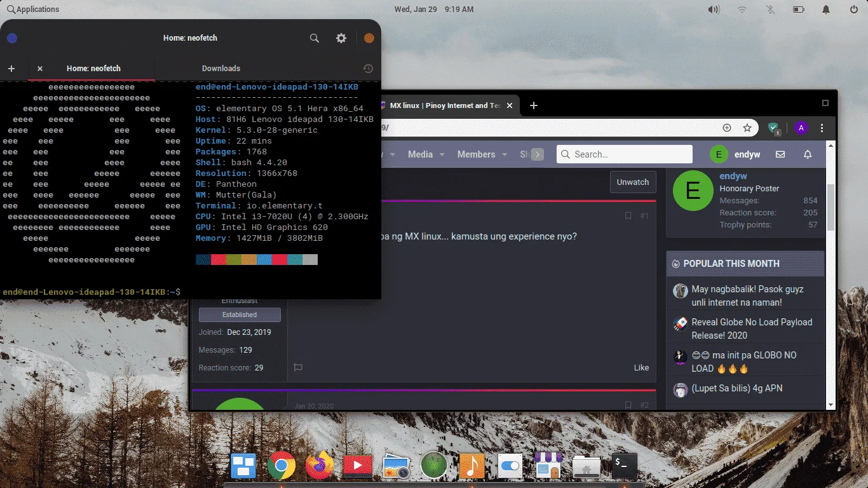Open Terminal from dock
868x488 pixels.
(625, 466)
